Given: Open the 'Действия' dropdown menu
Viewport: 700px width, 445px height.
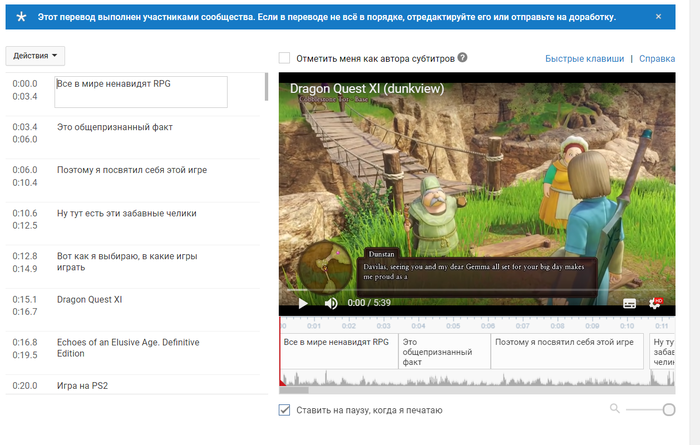Looking at the screenshot, I should pos(35,56).
